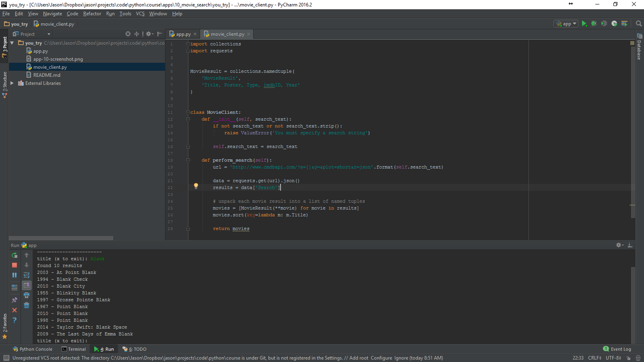Open the Run with Coverage icon

tap(604, 23)
